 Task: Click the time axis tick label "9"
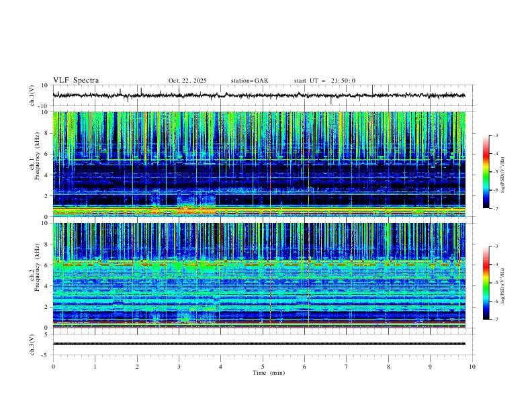[430, 367]
